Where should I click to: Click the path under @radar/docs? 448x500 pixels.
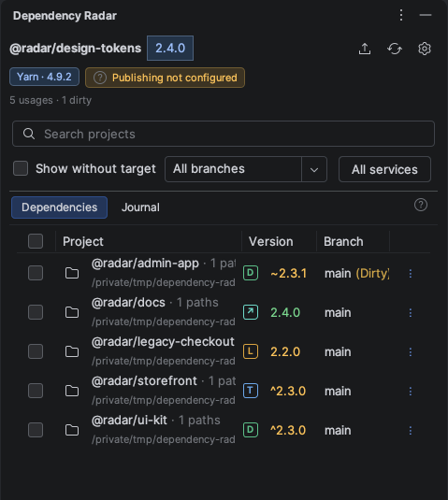tap(164, 321)
